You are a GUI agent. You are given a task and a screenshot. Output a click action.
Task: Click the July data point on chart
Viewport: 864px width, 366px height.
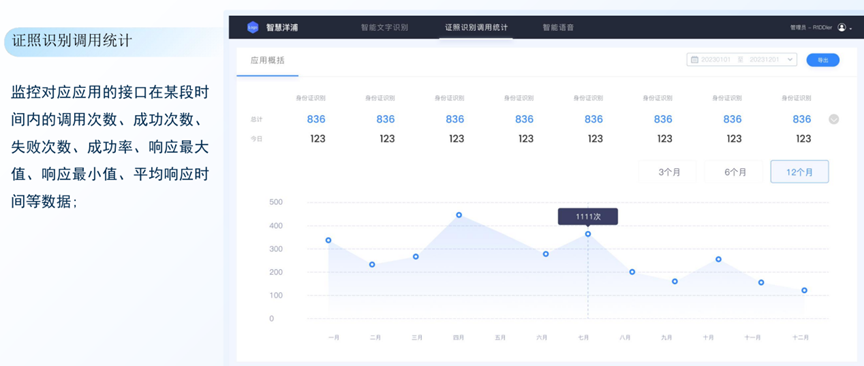588,234
